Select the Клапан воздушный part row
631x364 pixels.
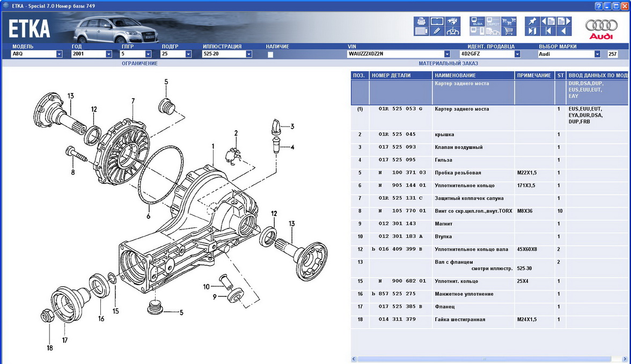pyautogui.click(x=458, y=147)
